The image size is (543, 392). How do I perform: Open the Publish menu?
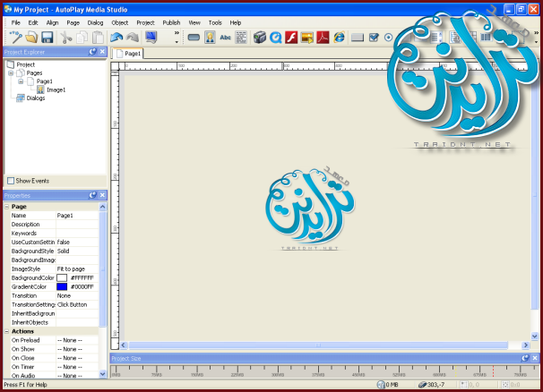[171, 22]
